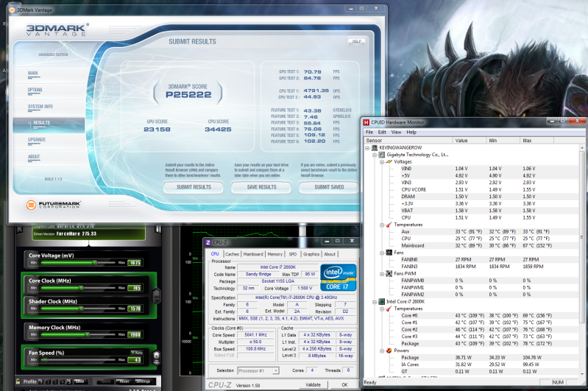This screenshot has width=588, height=391.
Task: Click Submit Saved button in 3DMark
Action: point(329,187)
